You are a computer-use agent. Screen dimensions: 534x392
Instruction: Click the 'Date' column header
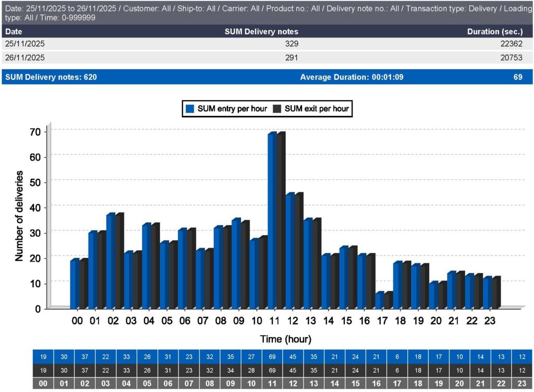(14, 32)
